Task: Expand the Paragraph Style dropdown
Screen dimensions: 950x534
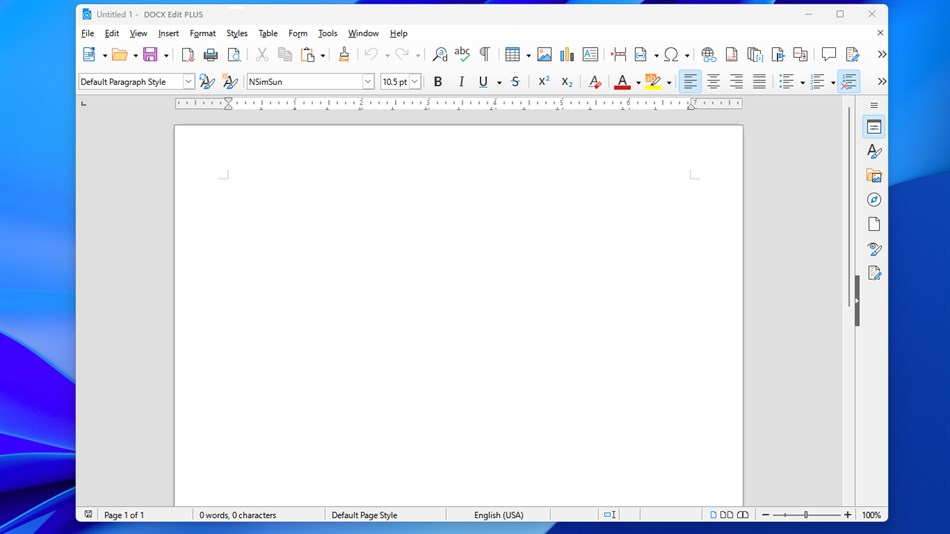Action: coord(188,82)
